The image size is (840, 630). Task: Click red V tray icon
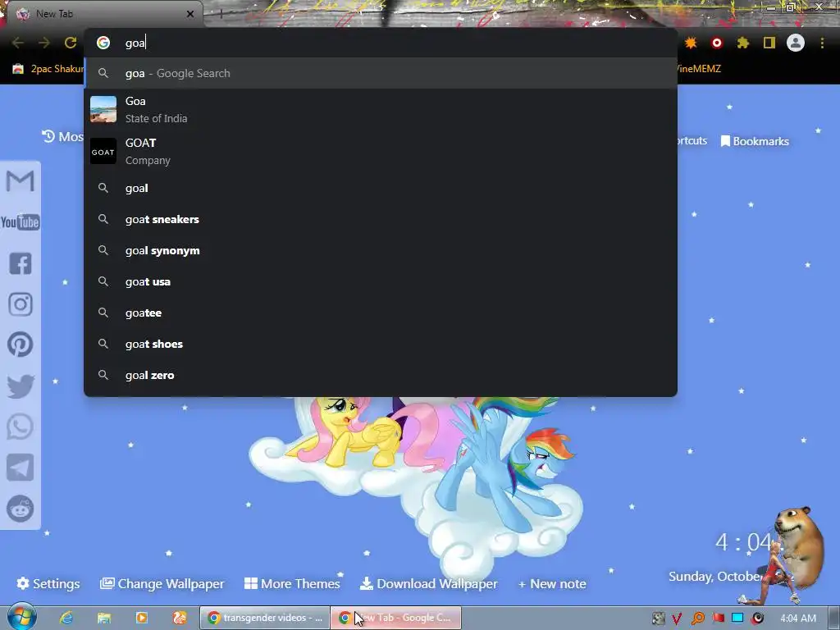point(677,619)
